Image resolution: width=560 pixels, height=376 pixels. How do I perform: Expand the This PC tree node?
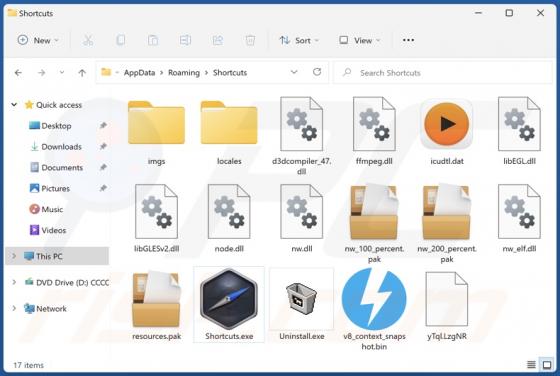tap(14, 256)
